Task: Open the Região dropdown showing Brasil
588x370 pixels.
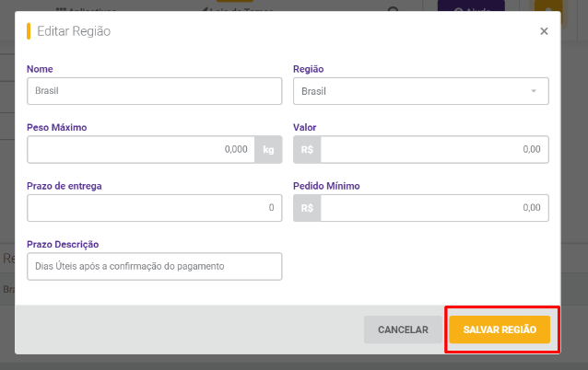Action: coord(421,91)
